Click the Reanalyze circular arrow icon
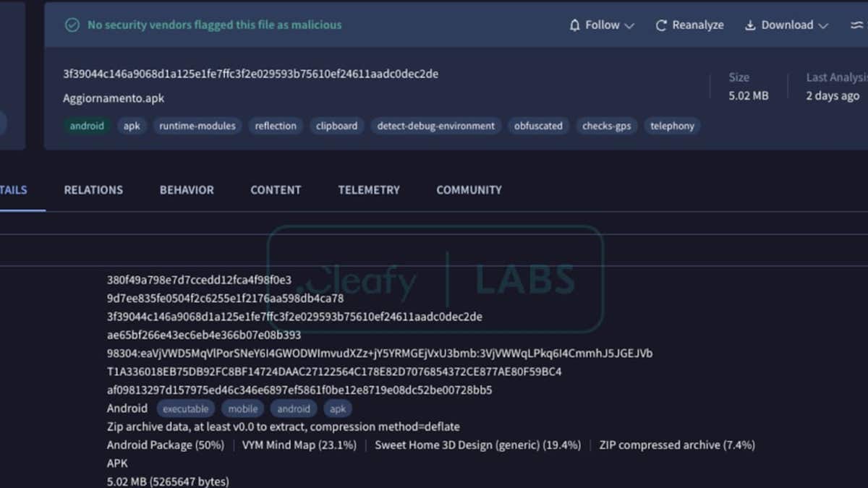 pos(661,25)
